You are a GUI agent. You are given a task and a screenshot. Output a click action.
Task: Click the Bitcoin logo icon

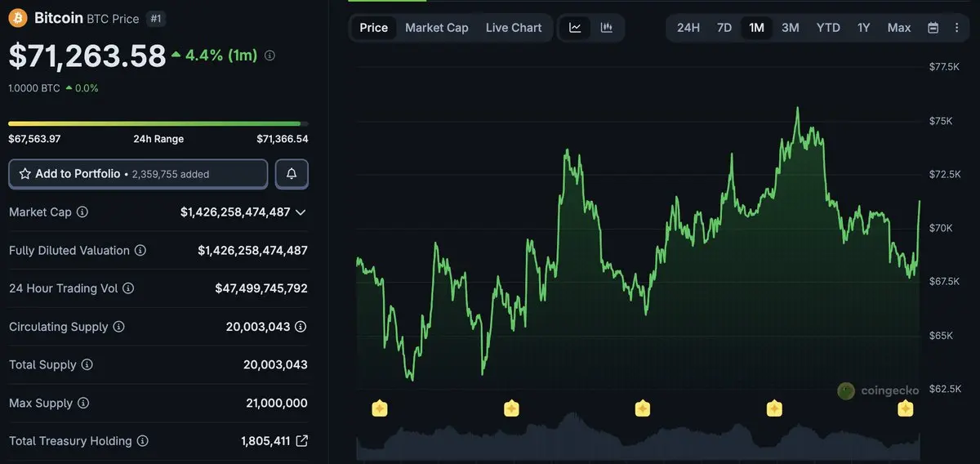(18, 17)
